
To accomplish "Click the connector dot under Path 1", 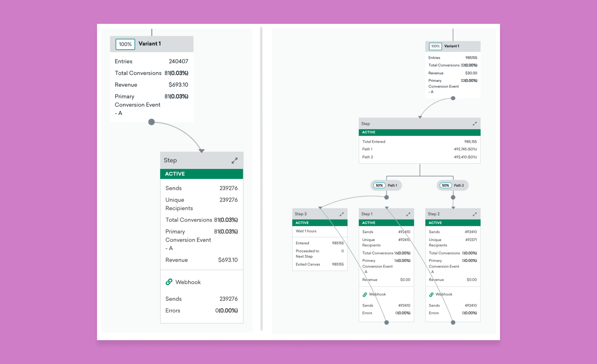I will [x=386, y=197].
